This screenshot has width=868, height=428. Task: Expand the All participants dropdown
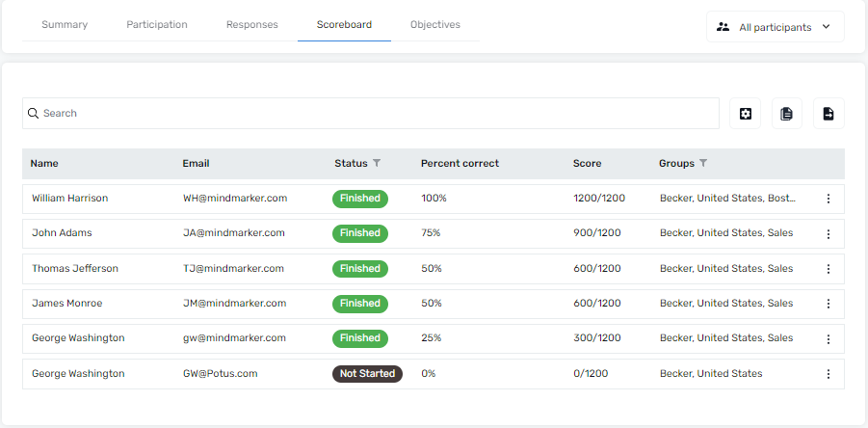[x=775, y=27]
